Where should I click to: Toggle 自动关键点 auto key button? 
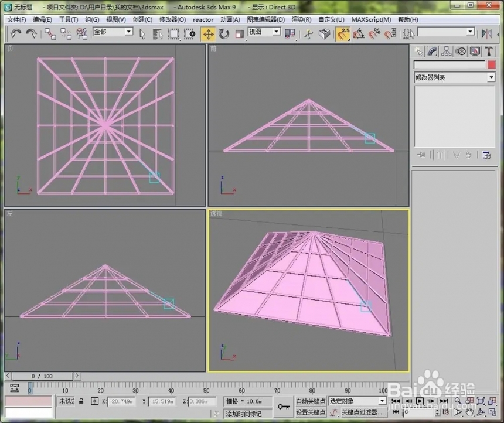(311, 401)
